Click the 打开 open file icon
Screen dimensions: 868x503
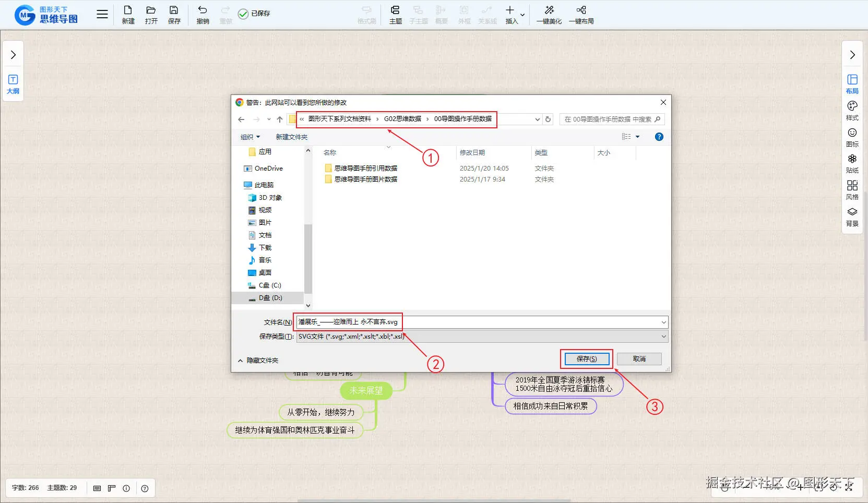pos(151,15)
